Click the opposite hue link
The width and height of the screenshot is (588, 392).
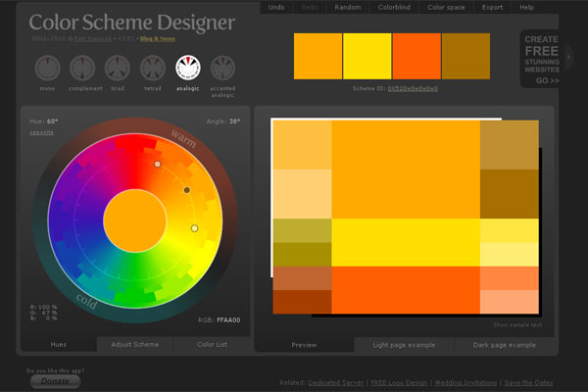coord(41,131)
